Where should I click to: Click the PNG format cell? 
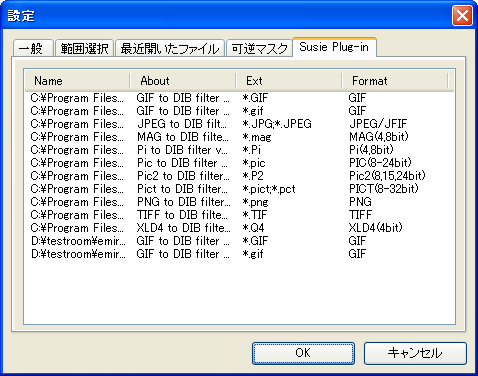(360, 202)
